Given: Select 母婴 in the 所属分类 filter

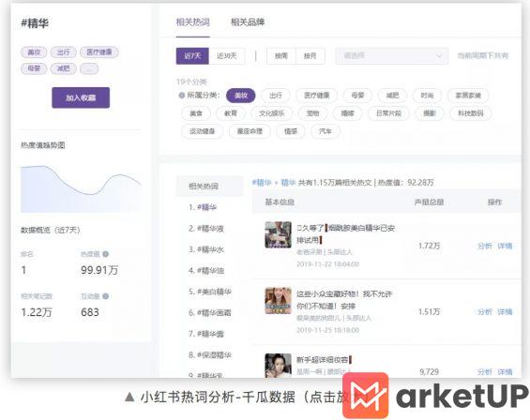Looking at the screenshot, I should pyautogui.click(x=357, y=96).
